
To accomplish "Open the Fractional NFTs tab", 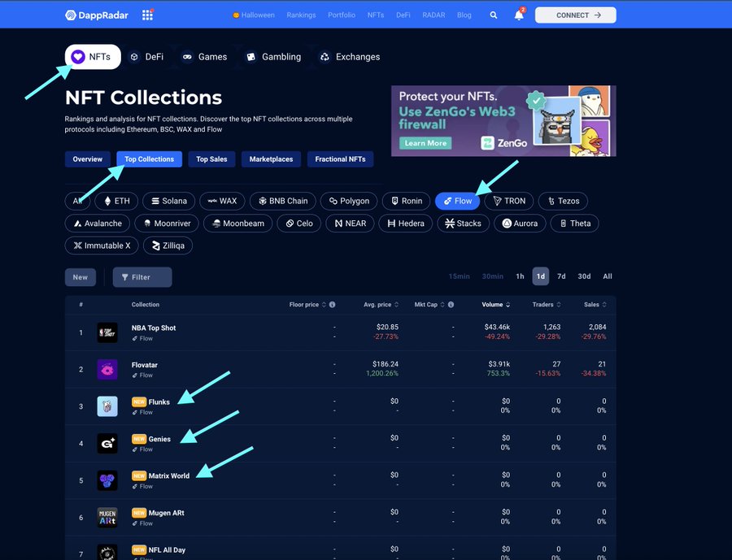I will (340, 159).
